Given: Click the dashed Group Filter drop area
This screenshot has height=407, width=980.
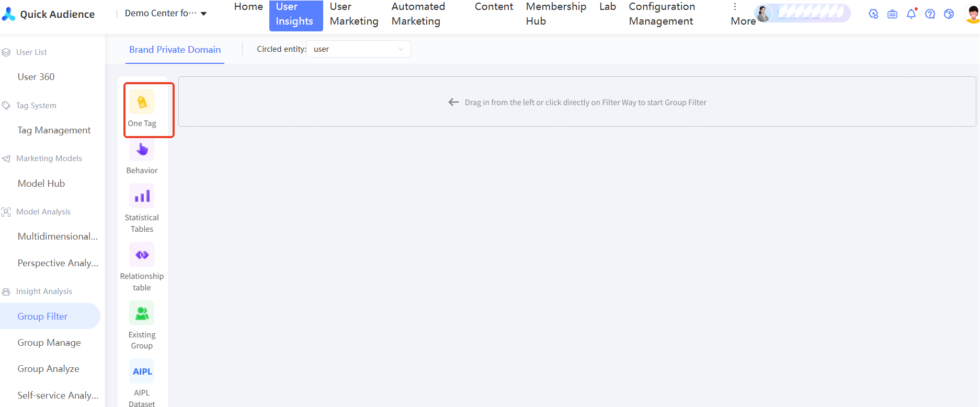Looking at the screenshot, I should (x=577, y=101).
